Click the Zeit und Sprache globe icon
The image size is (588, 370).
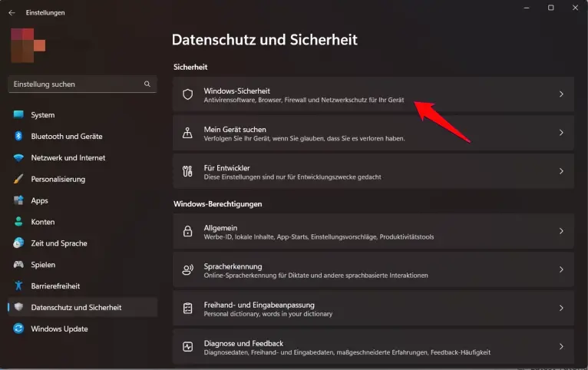pyautogui.click(x=18, y=243)
